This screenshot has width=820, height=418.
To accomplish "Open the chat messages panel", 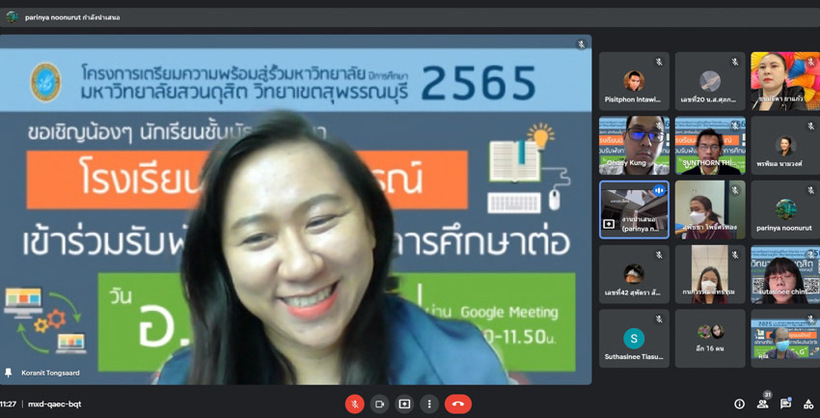I will (x=786, y=404).
